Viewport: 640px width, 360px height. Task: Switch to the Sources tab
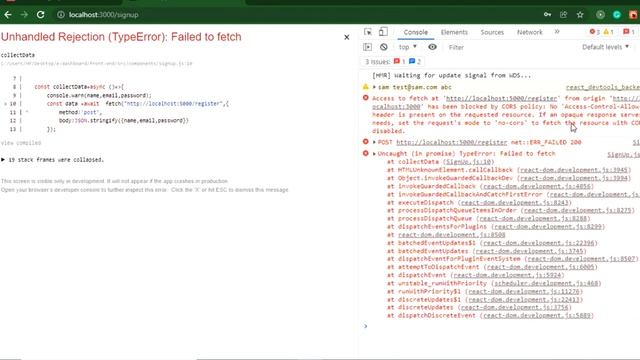tap(492, 32)
